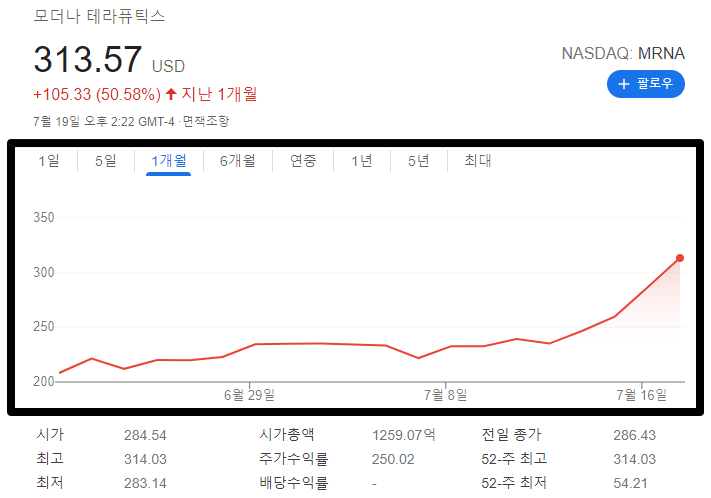Click the 350 y-axis label
The width and height of the screenshot is (711, 498).
pyautogui.click(x=44, y=218)
